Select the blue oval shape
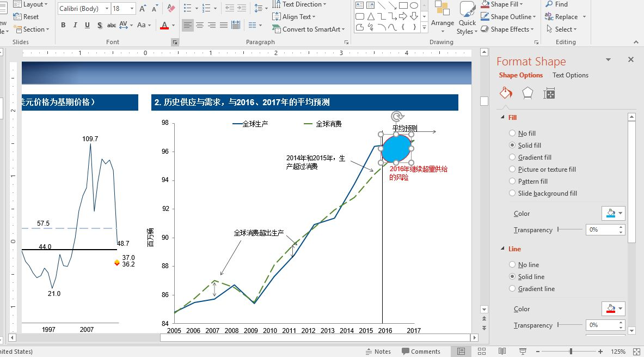Viewport: 644px width, 357px height. [x=396, y=148]
